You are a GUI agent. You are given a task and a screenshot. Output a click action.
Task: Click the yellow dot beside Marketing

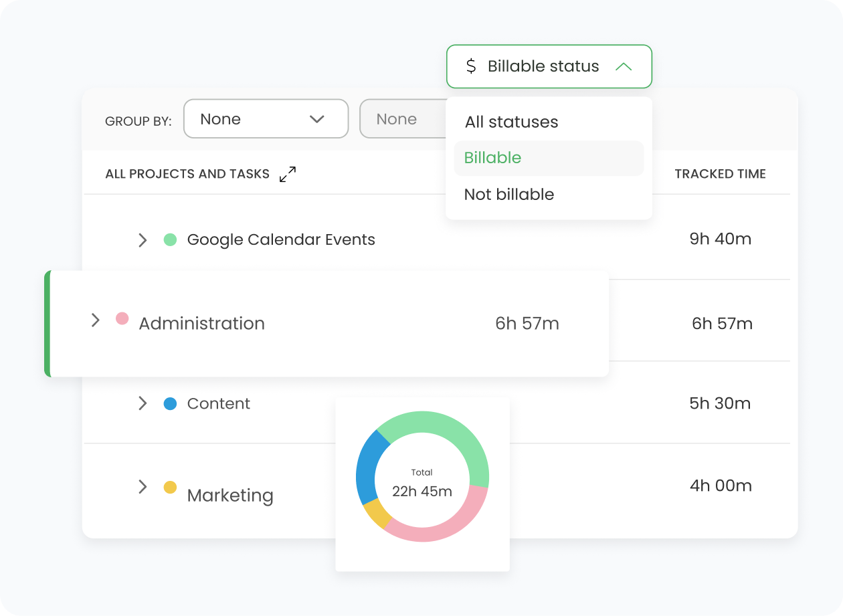170,487
